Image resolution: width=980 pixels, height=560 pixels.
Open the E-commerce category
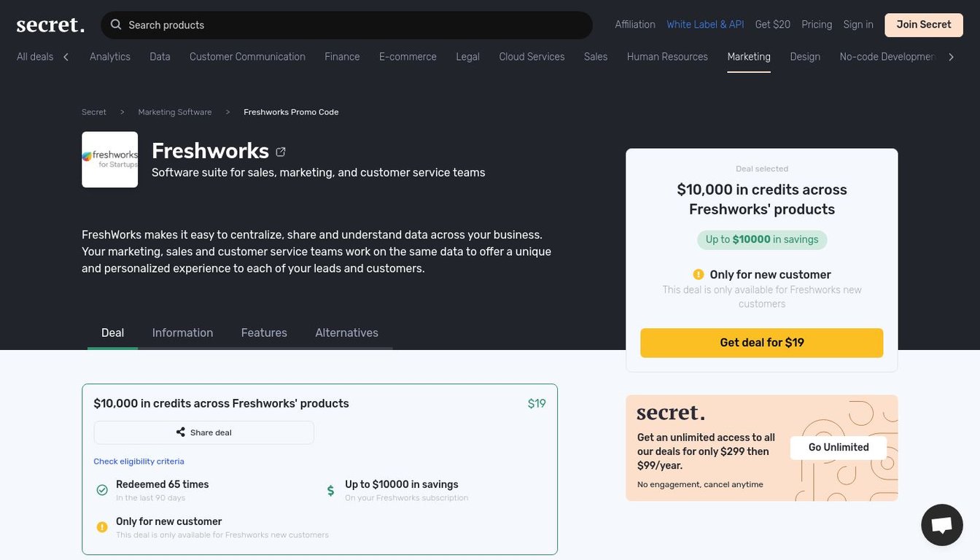408,57
